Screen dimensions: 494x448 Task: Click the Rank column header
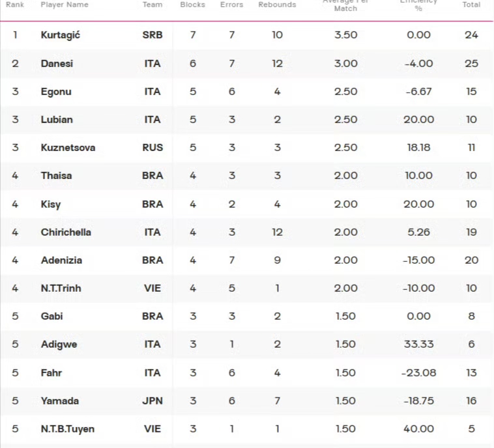(x=15, y=5)
